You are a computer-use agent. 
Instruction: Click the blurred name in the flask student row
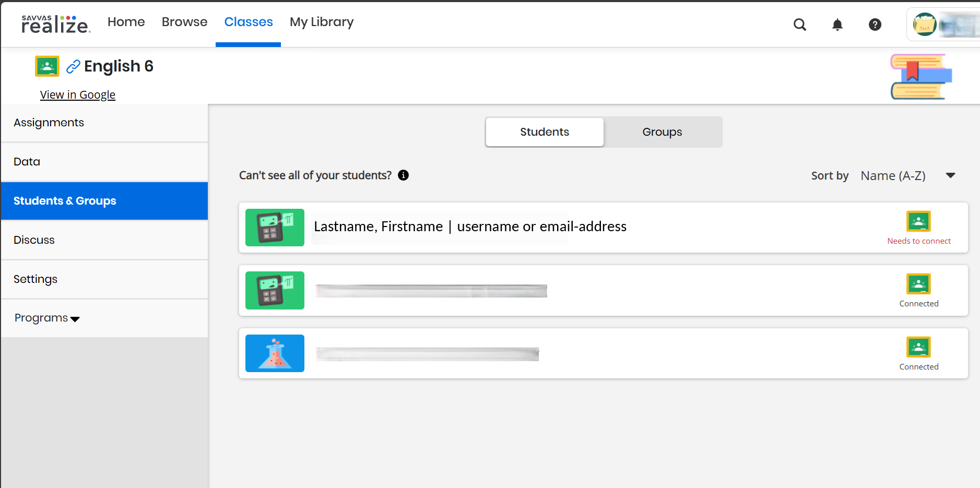pyautogui.click(x=427, y=354)
